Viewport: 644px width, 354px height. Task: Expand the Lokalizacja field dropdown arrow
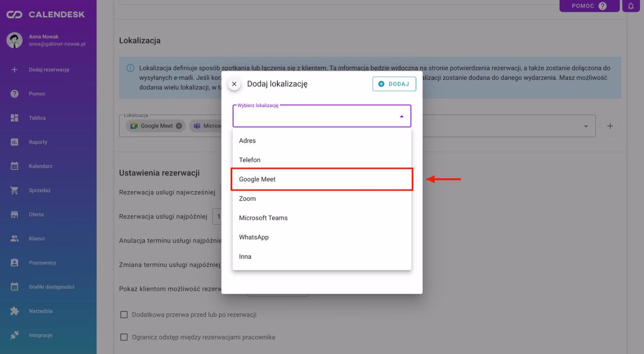(586, 126)
